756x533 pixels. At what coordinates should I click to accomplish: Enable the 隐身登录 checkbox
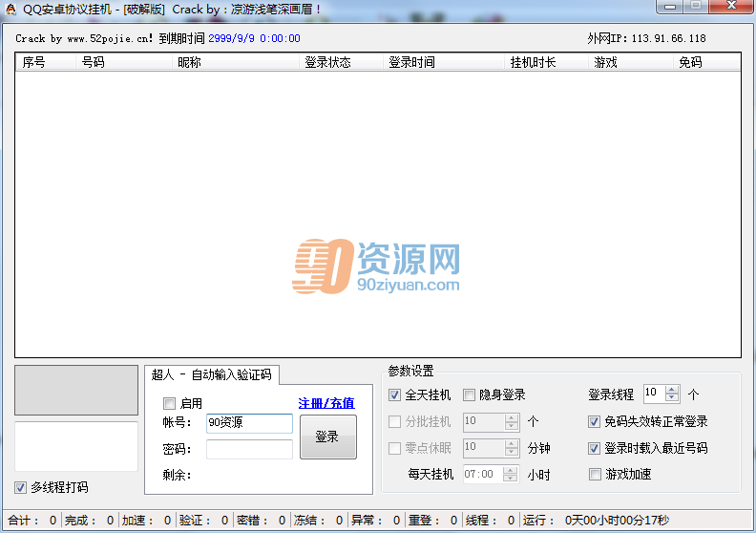[x=469, y=395]
